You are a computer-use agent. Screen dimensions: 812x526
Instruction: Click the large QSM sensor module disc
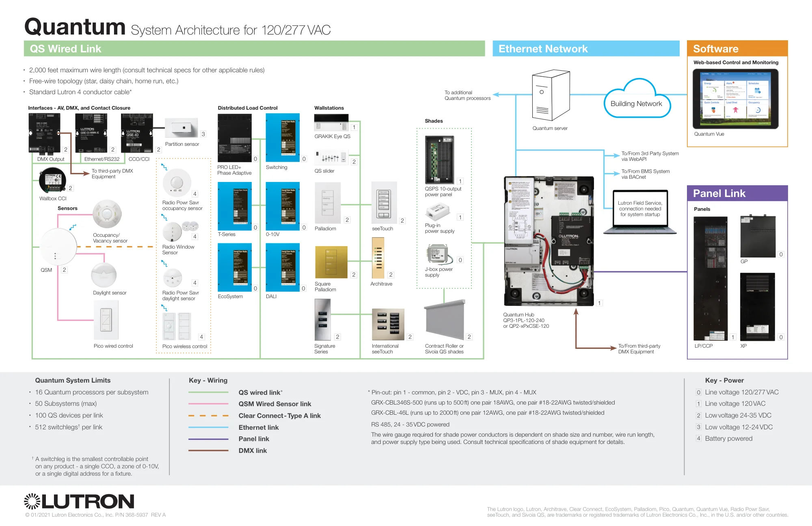coord(58,247)
